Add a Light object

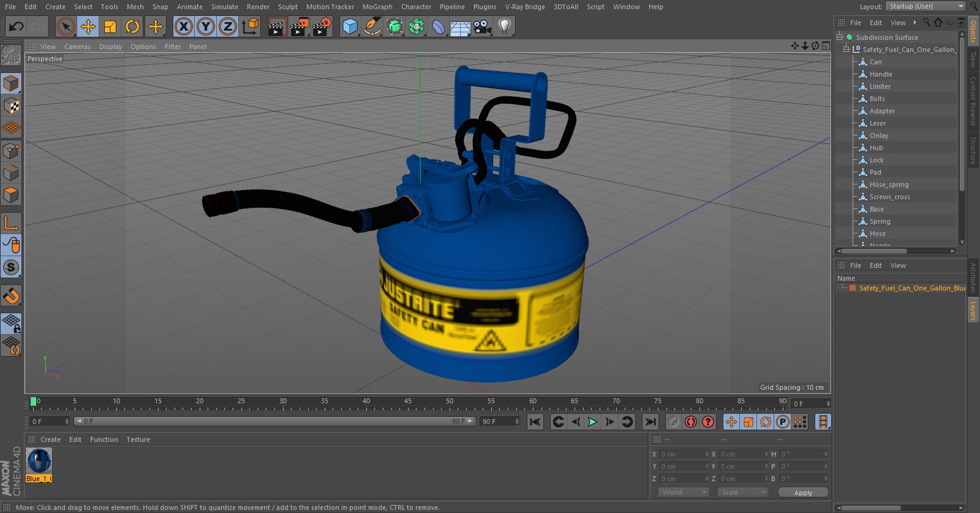(x=505, y=26)
